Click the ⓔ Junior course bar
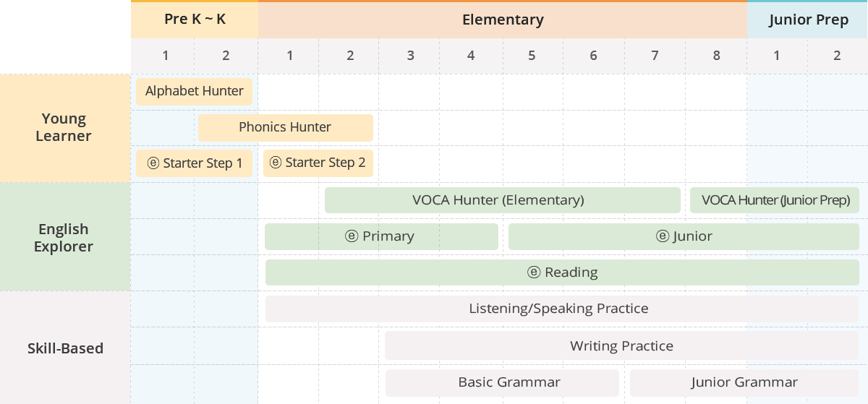 tap(684, 236)
